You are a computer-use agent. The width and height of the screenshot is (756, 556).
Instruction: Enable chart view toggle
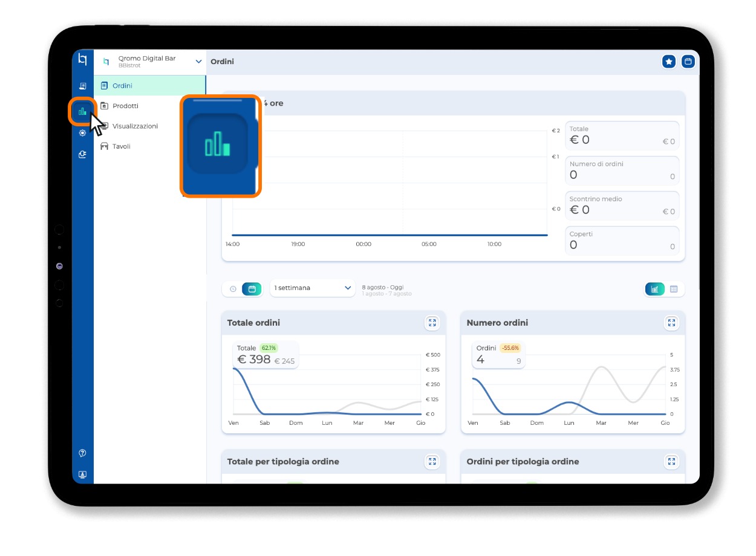pyautogui.click(x=655, y=289)
